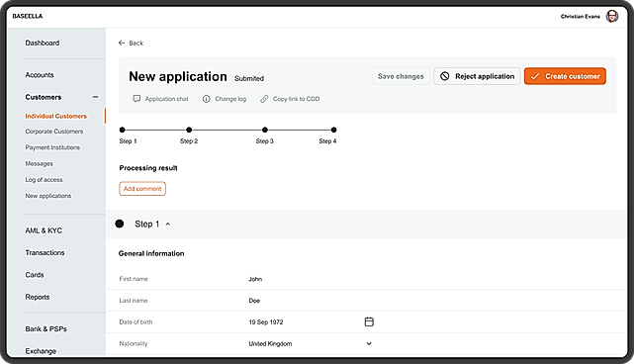Image resolution: width=634 pixels, height=364 pixels.
Task: Click the Change log info icon
Action: pos(206,99)
